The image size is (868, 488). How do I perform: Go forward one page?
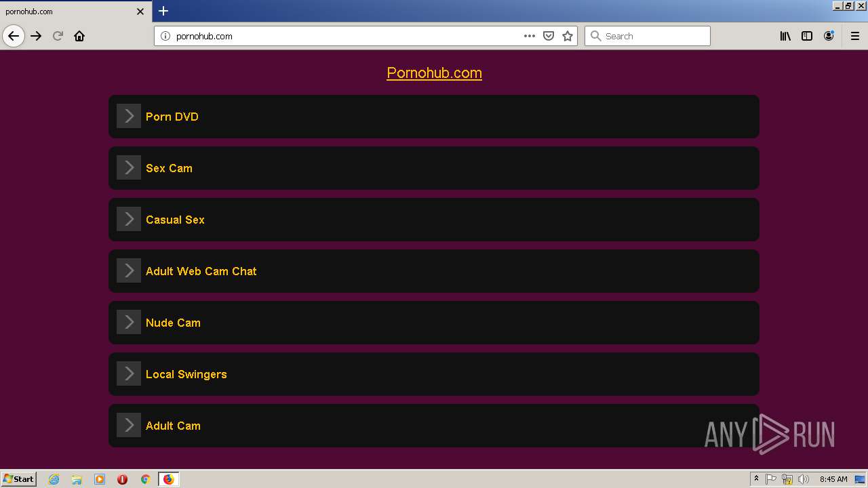click(36, 36)
